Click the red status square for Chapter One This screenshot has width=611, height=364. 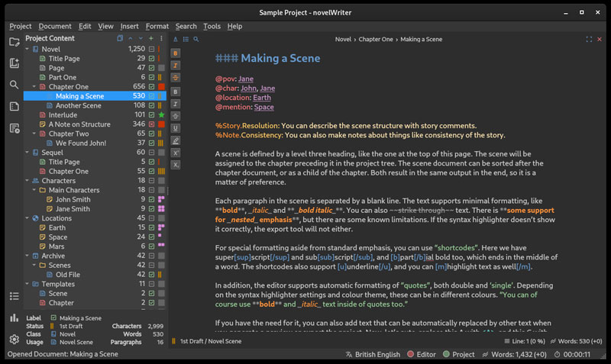point(161,86)
